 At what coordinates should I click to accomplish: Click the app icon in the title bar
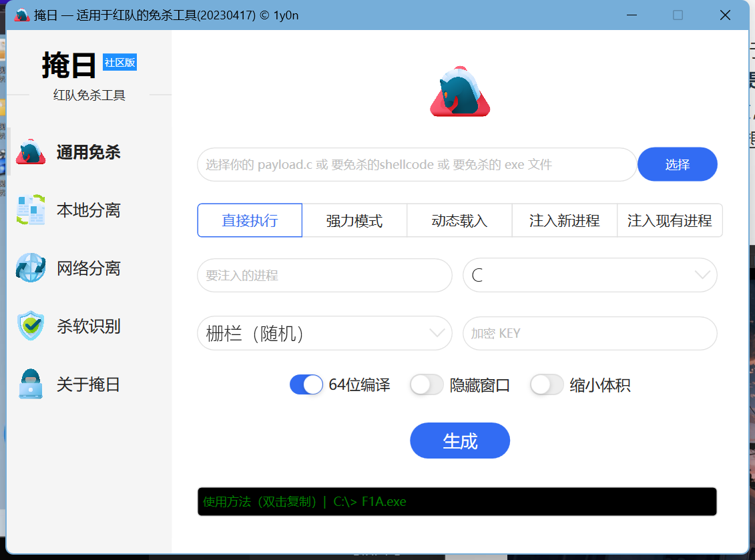pos(22,15)
